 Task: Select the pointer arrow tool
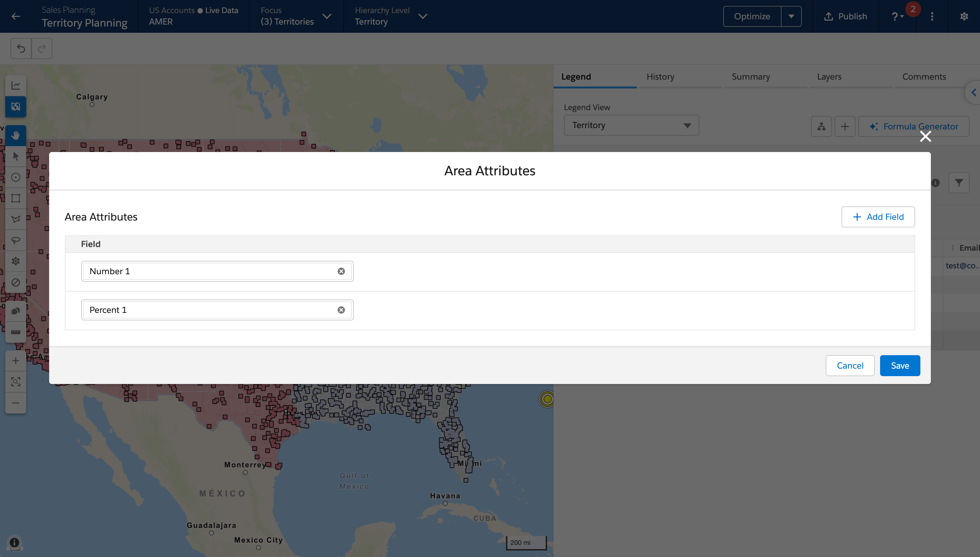click(x=16, y=157)
